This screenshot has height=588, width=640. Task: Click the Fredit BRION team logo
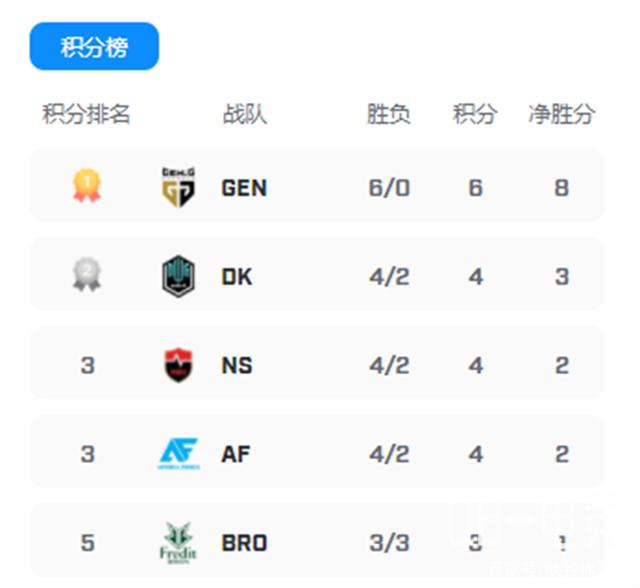click(x=178, y=542)
